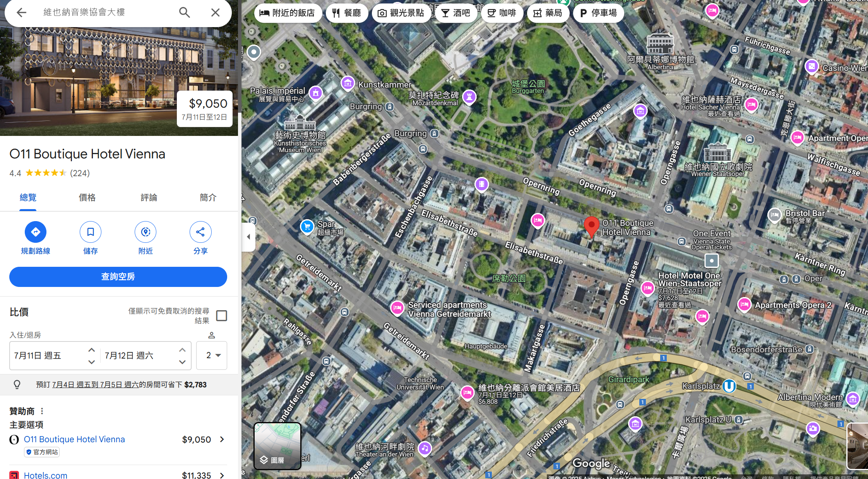
Task: Switch to the 評論 tab
Action: pos(149,197)
